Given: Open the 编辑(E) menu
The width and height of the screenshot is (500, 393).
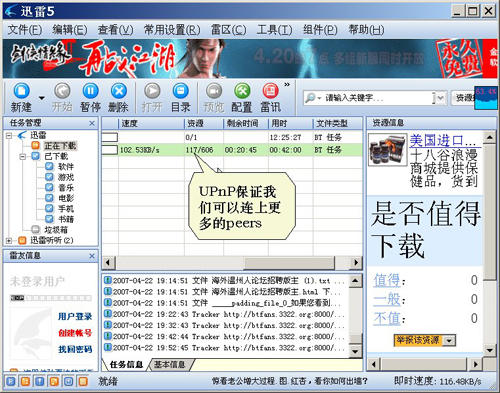Looking at the screenshot, I should [x=70, y=30].
